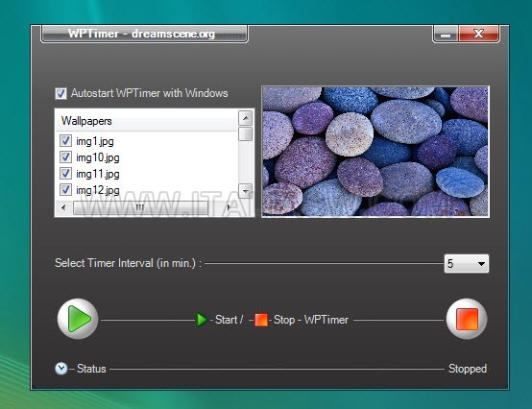The height and width of the screenshot is (409, 532).
Task: Uncheck Autostart WPTimer with Windows
Action: click(x=61, y=93)
